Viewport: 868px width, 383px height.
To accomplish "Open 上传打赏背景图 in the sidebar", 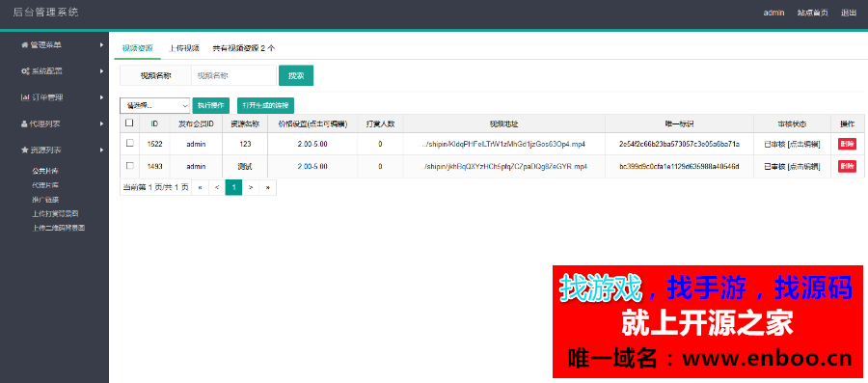I will (55, 213).
